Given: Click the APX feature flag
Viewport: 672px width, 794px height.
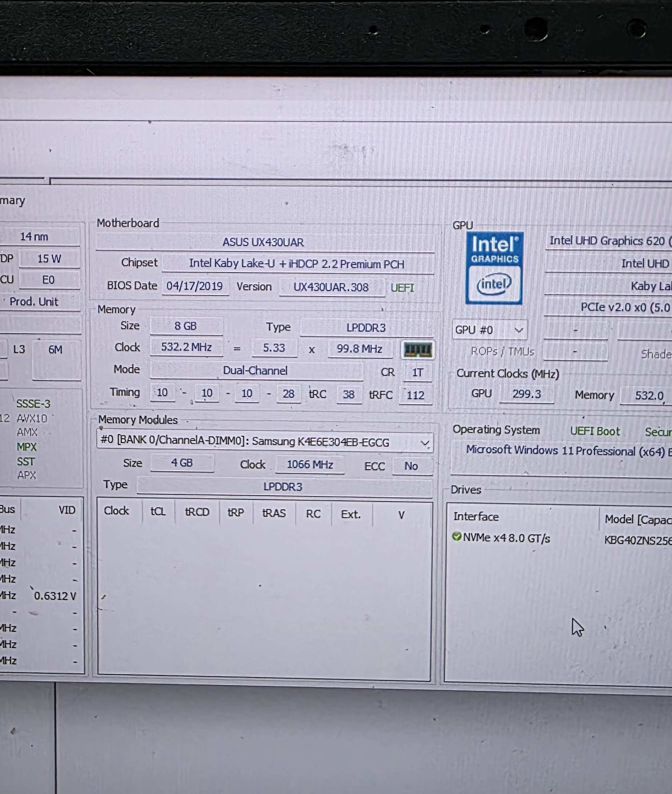Looking at the screenshot, I should click(x=26, y=475).
